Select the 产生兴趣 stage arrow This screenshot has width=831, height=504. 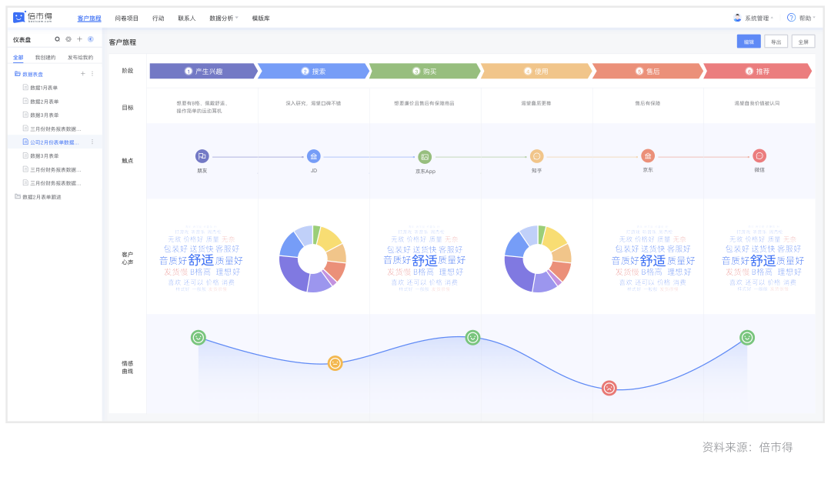pos(203,71)
